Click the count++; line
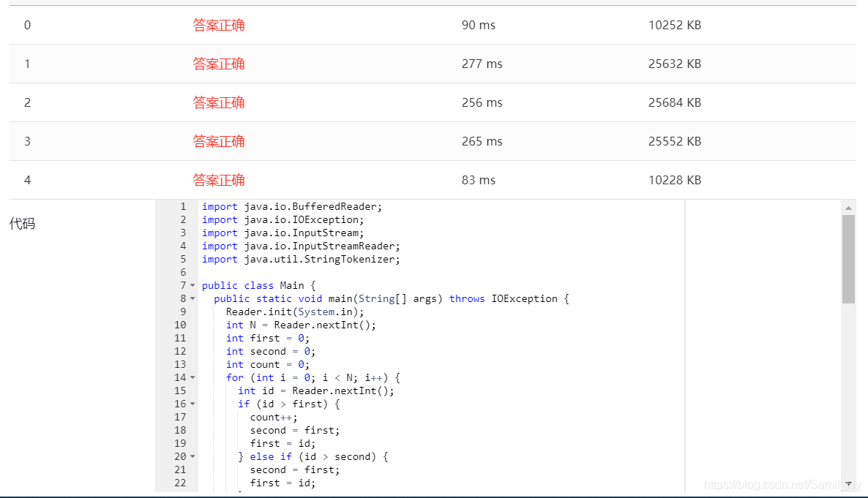Image resolution: width=868 pixels, height=498 pixels. tap(274, 418)
